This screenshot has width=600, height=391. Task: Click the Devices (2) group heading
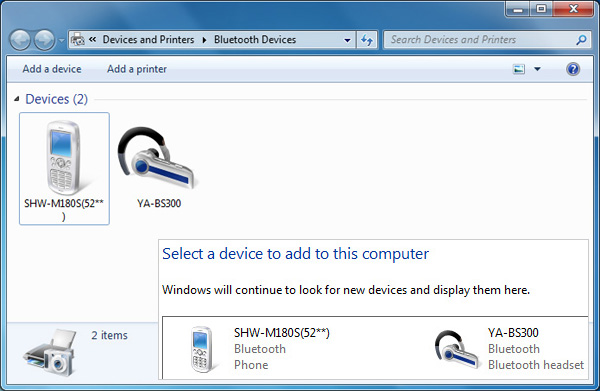click(57, 99)
